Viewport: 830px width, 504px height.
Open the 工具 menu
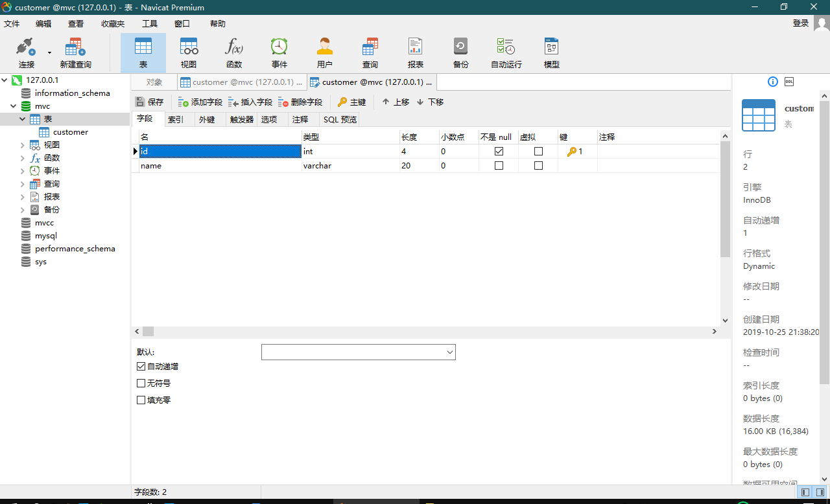150,24
